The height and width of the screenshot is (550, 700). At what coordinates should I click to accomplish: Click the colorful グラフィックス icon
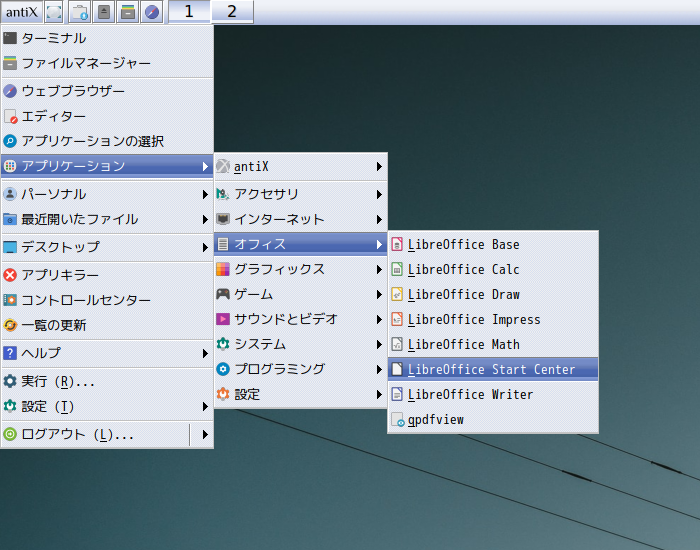223,269
